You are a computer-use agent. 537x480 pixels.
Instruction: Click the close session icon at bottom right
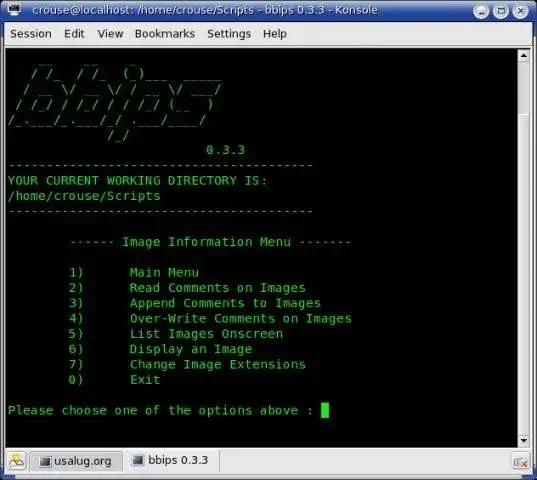point(521,462)
